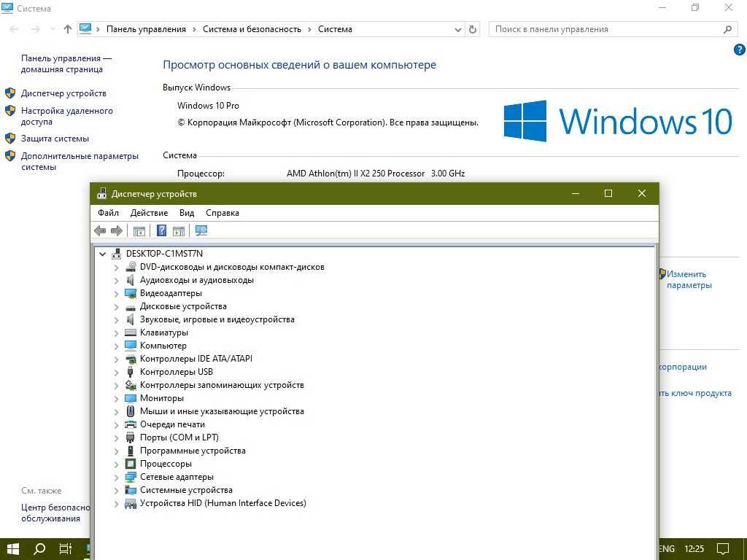Click the 12:25 taskbar clock
747x560 pixels.
point(694,548)
